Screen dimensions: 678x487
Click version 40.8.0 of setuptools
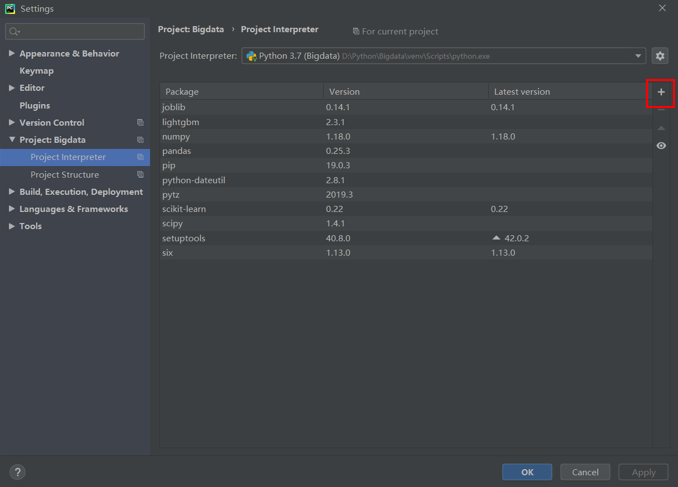tap(338, 238)
